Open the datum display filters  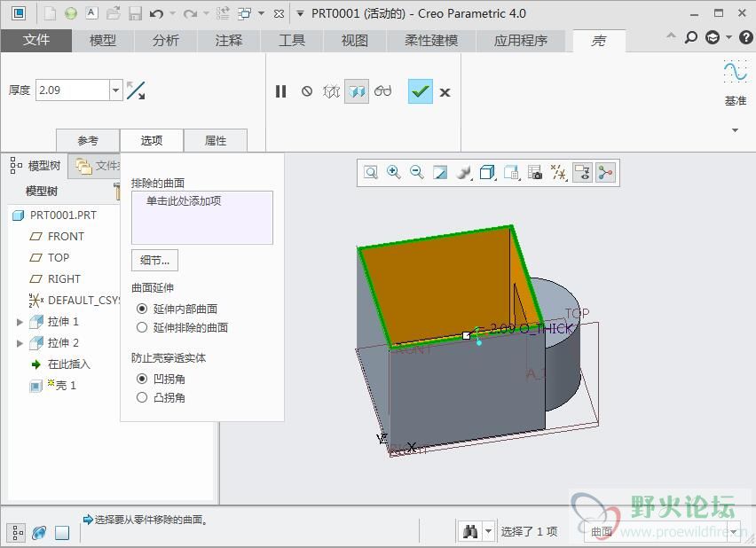pyautogui.click(x=559, y=173)
